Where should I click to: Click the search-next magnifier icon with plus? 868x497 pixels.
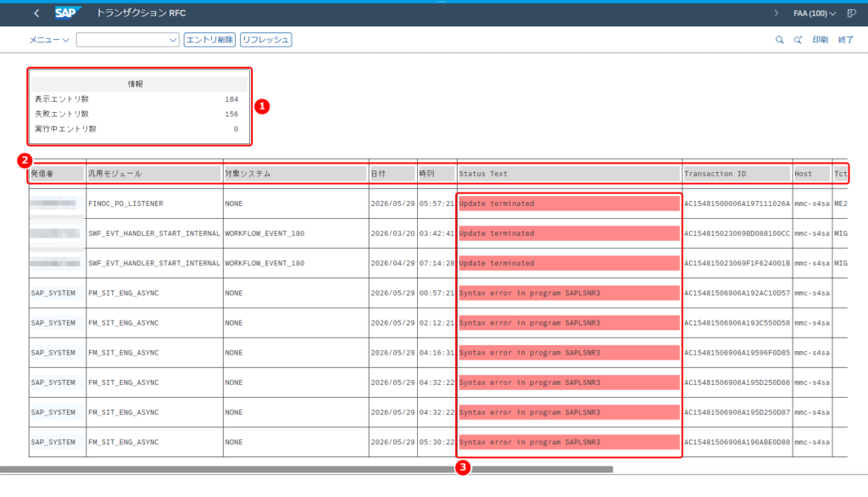pyautogui.click(x=798, y=40)
